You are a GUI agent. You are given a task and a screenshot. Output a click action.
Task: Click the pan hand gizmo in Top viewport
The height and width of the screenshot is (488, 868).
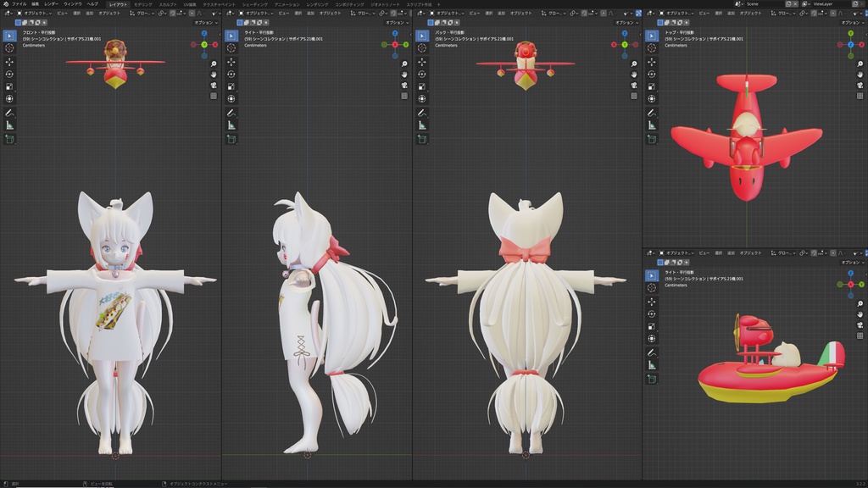tap(860, 75)
